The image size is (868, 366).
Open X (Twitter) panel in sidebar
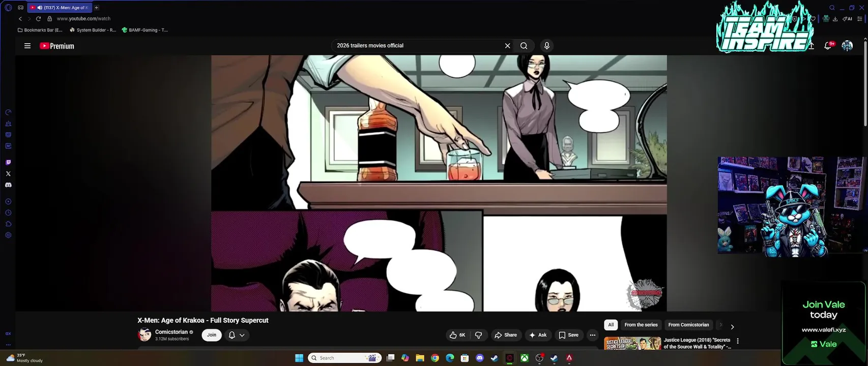[x=8, y=174]
